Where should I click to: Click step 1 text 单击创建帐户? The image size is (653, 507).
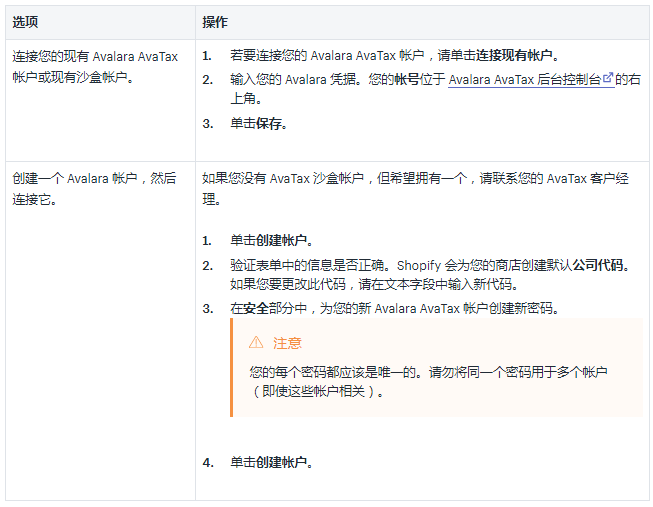pos(272,240)
